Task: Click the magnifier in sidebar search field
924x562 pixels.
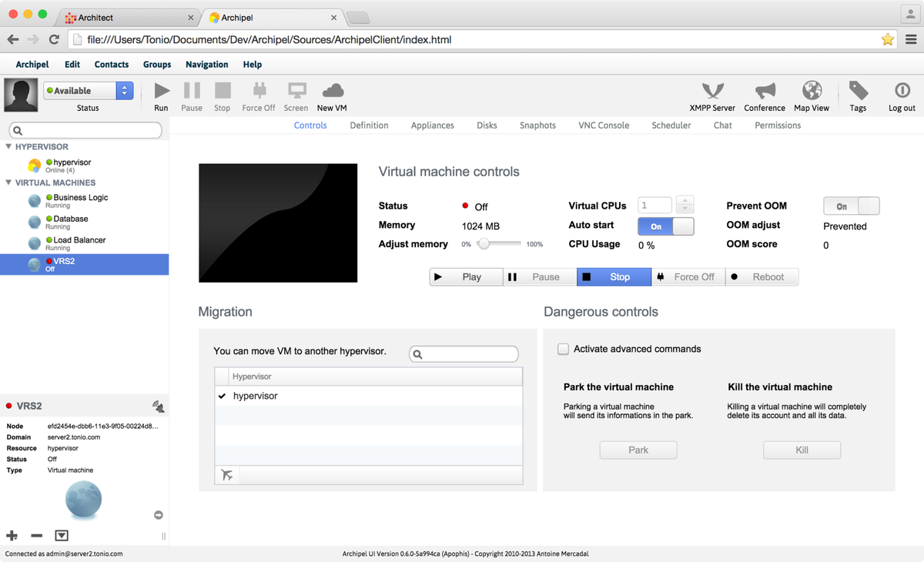Action: pyautogui.click(x=18, y=131)
